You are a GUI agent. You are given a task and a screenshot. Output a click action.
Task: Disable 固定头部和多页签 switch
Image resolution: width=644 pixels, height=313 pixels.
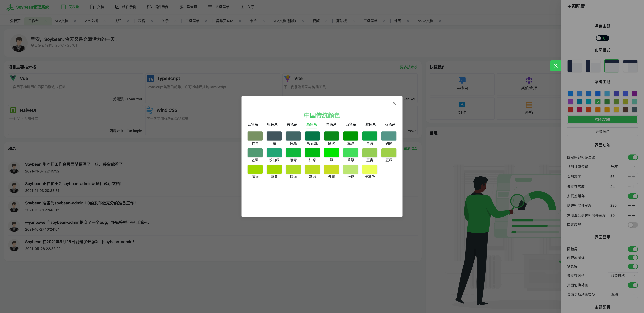point(633,157)
